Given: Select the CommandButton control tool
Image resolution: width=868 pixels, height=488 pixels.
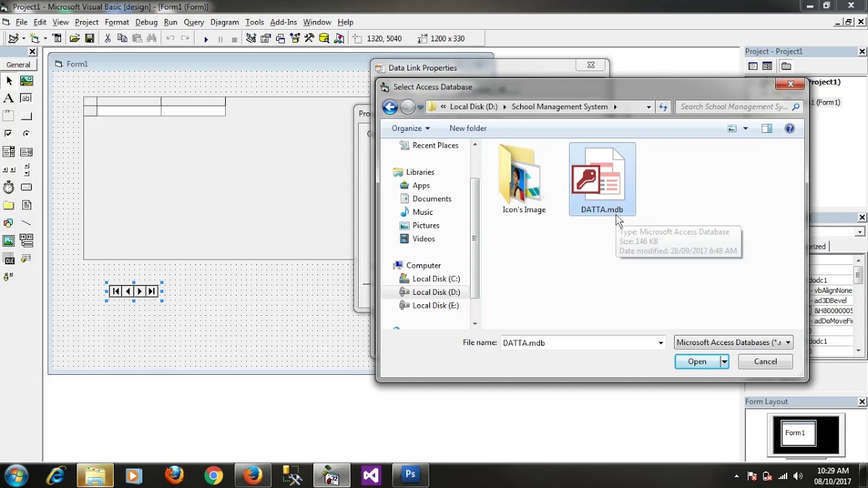Looking at the screenshot, I should [26, 116].
